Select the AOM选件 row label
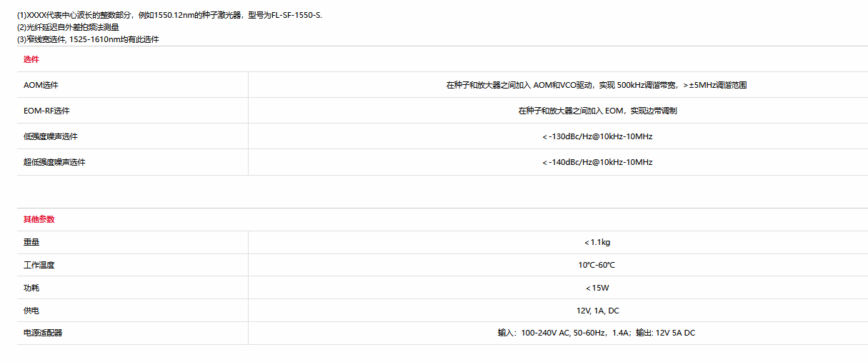Image resolution: width=868 pixels, height=362 pixels. 41,85
